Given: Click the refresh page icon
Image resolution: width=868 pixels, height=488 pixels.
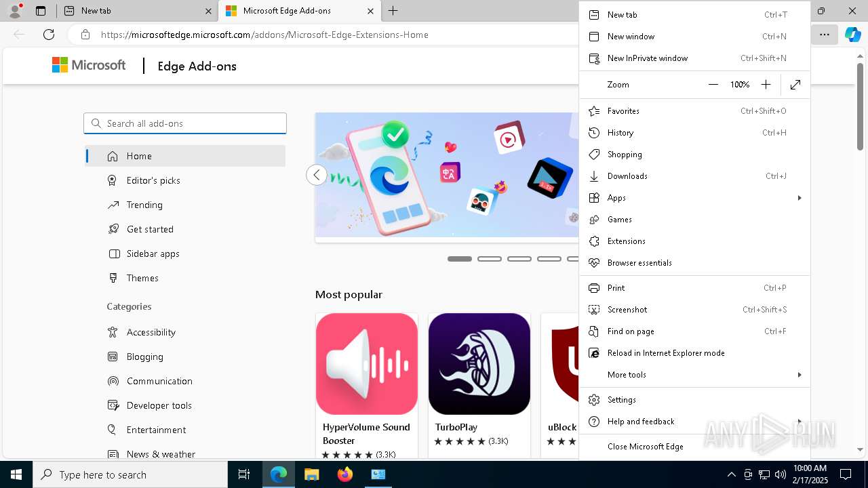Looking at the screenshot, I should 49,35.
